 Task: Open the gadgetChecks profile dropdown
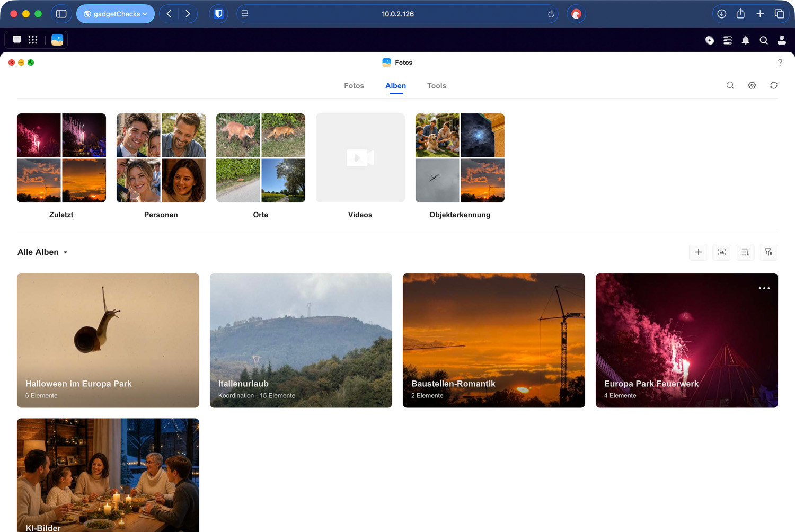pos(116,14)
